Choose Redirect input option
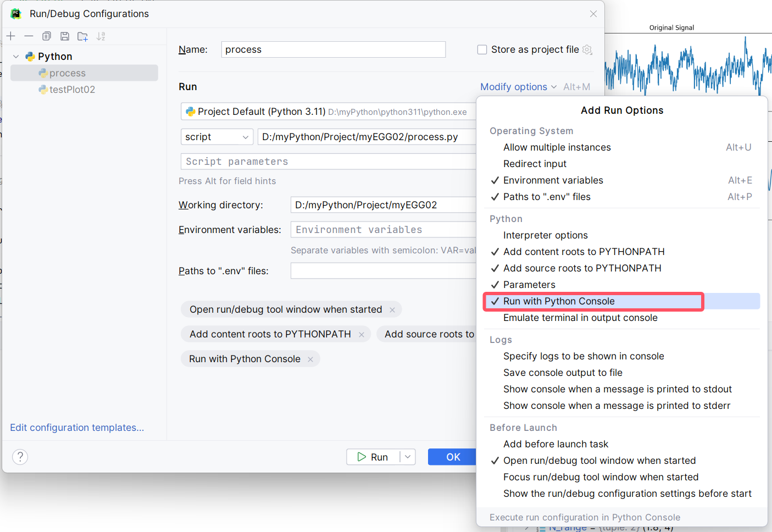Screen dimensions: 772x532 click(622, 164)
